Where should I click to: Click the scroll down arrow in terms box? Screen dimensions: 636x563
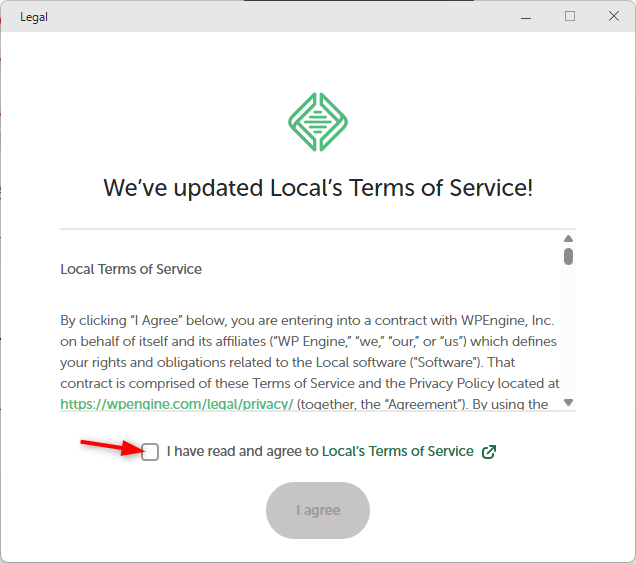(568, 402)
